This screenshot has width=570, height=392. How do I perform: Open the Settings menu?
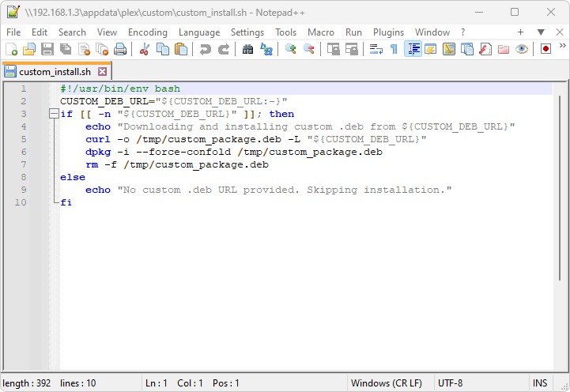[247, 32]
